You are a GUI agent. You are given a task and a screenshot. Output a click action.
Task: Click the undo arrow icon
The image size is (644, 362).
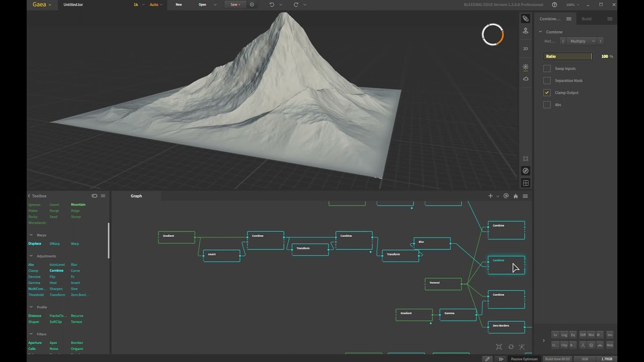(272, 5)
